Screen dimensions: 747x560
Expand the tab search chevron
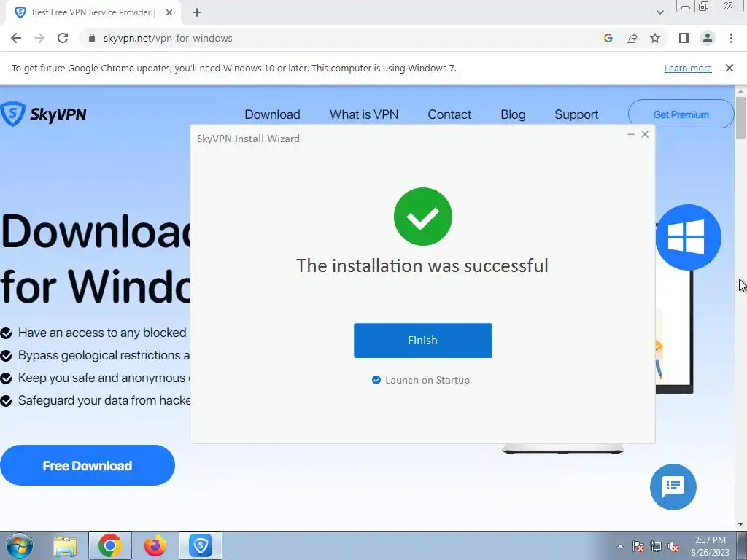(x=659, y=12)
